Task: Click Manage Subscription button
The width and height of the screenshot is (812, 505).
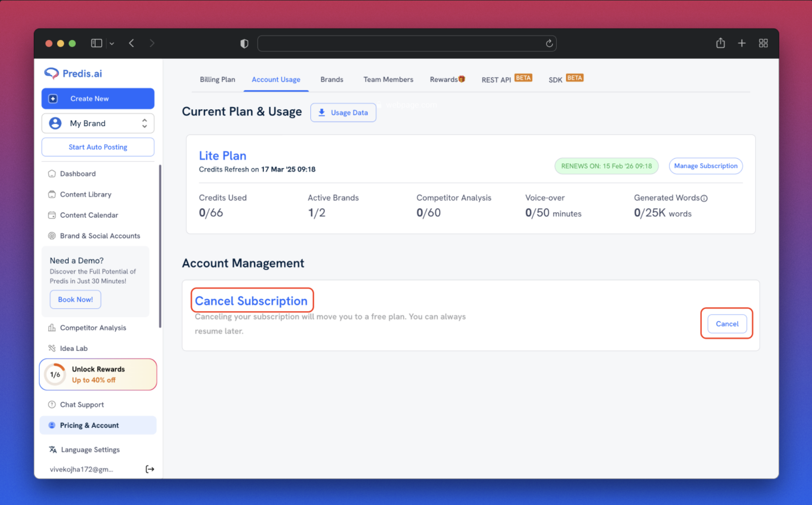Action: 706,166
